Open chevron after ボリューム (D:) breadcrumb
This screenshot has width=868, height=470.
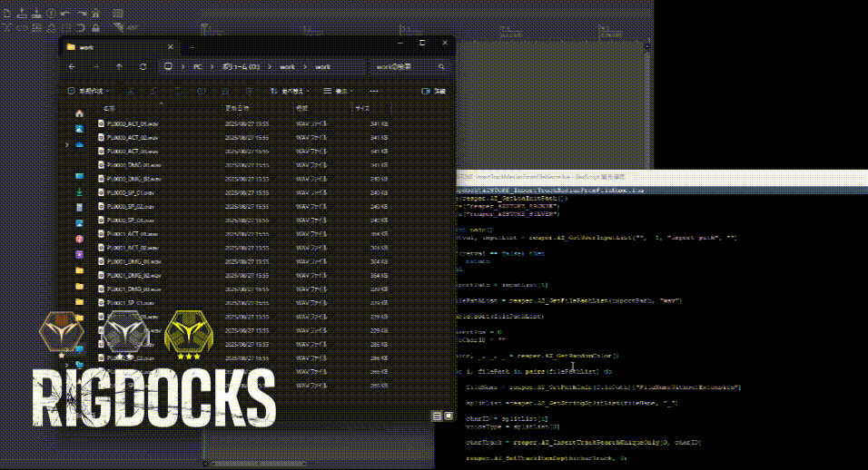[271, 66]
